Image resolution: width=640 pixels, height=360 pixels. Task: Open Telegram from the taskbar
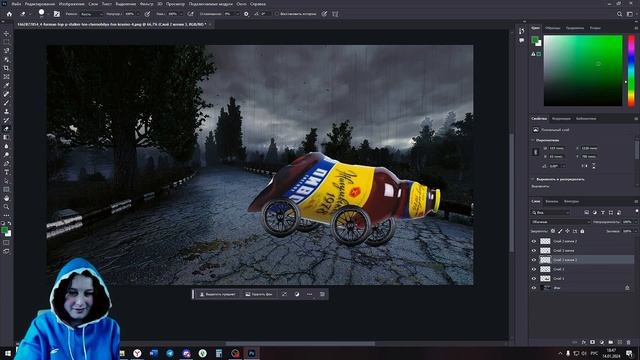(x=170, y=353)
